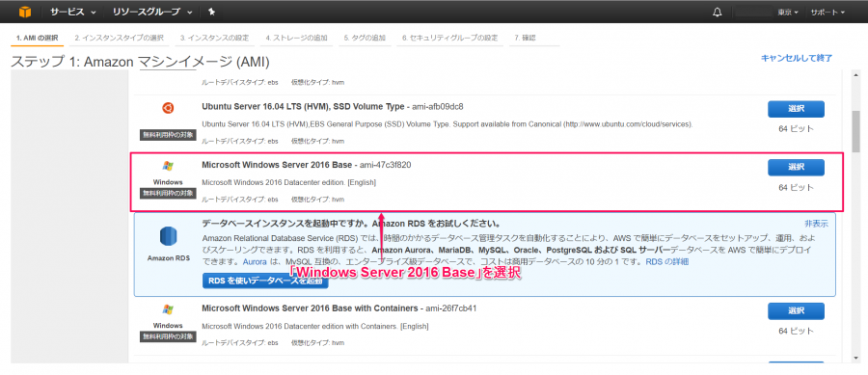Click the キャンセルして終了 link
This screenshot has height=375, width=868.
(x=796, y=58)
